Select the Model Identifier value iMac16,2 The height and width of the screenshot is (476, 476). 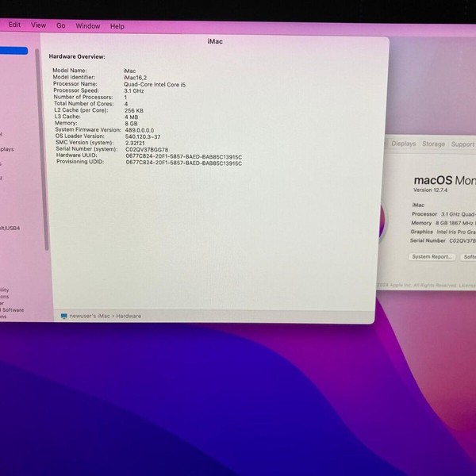[x=135, y=78]
